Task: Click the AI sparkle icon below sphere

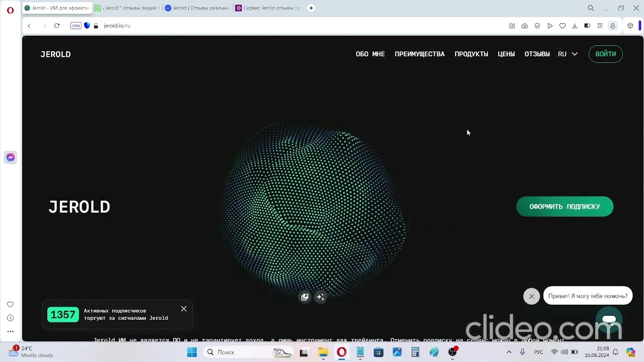Action: 320,297
